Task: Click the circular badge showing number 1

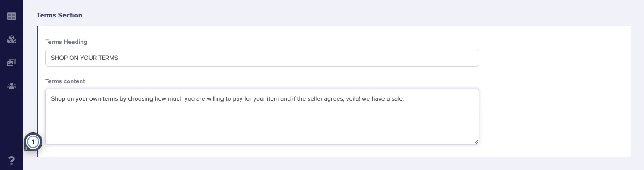Action: coord(33,142)
